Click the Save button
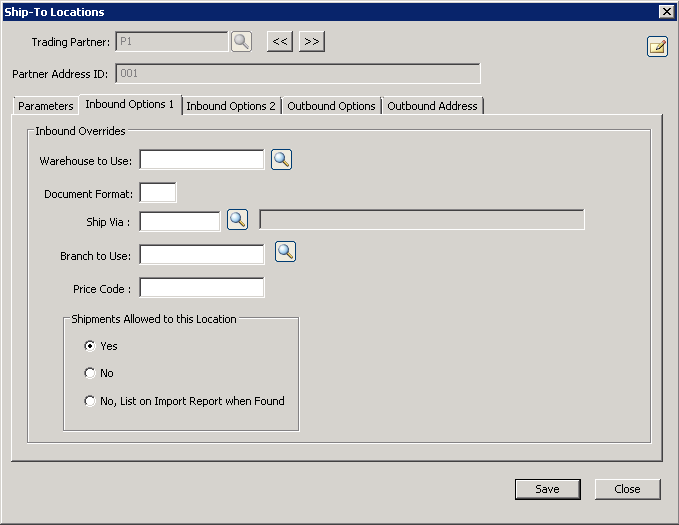The width and height of the screenshot is (679, 525). (547, 489)
